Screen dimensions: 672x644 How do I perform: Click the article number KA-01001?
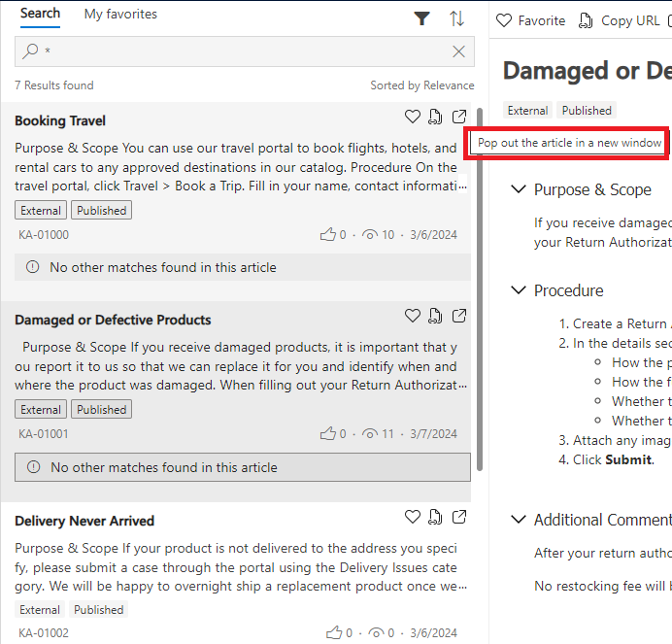tap(44, 434)
